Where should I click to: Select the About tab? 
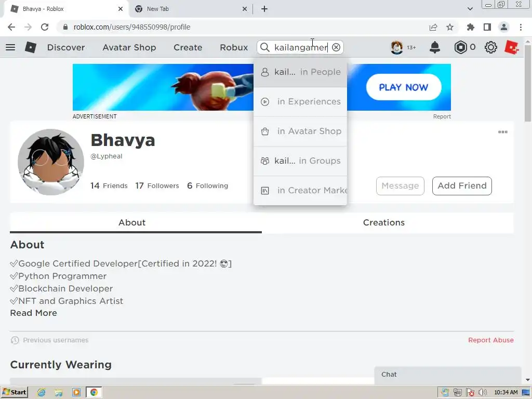(136, 222)
